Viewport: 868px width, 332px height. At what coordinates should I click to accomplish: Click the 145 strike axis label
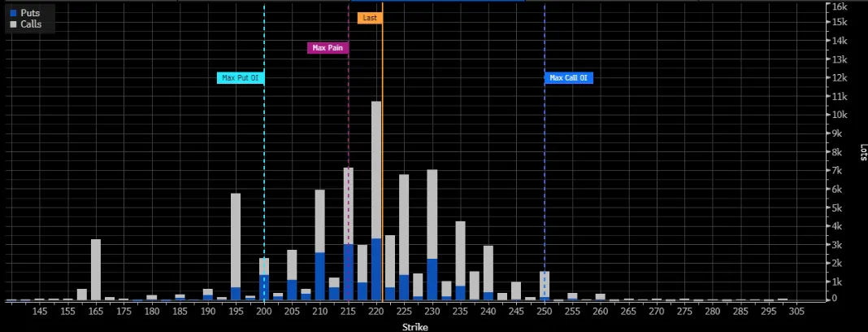[x=40, y=312]
